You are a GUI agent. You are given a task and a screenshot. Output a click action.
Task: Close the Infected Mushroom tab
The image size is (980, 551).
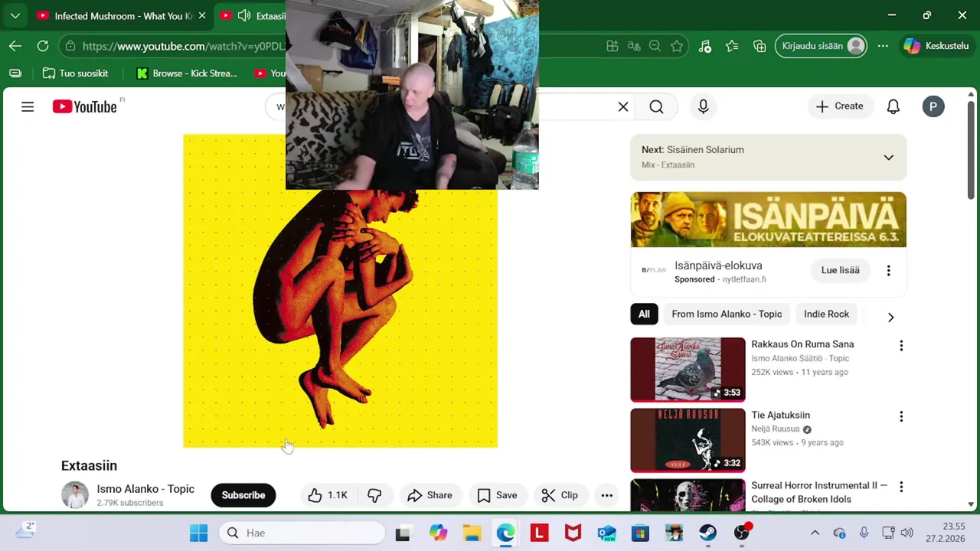click(202, 15)
